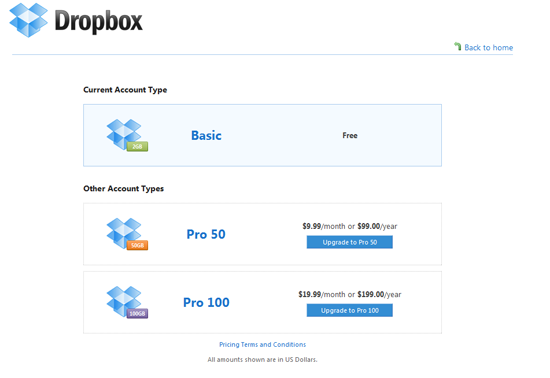Open Pricing Terms and Conditions link
This screenshot has height=378, width=550.
click(x=262, y=345)
